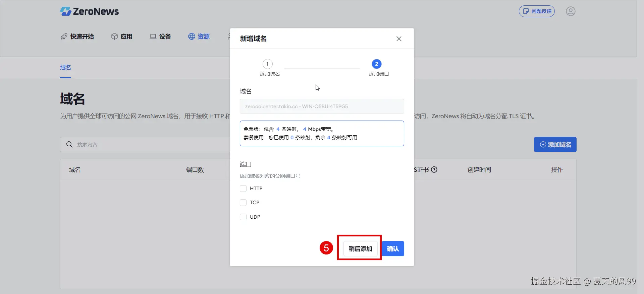Click step 1 添加域名 indicator
The image size is (644, 294).
[269, 68]
